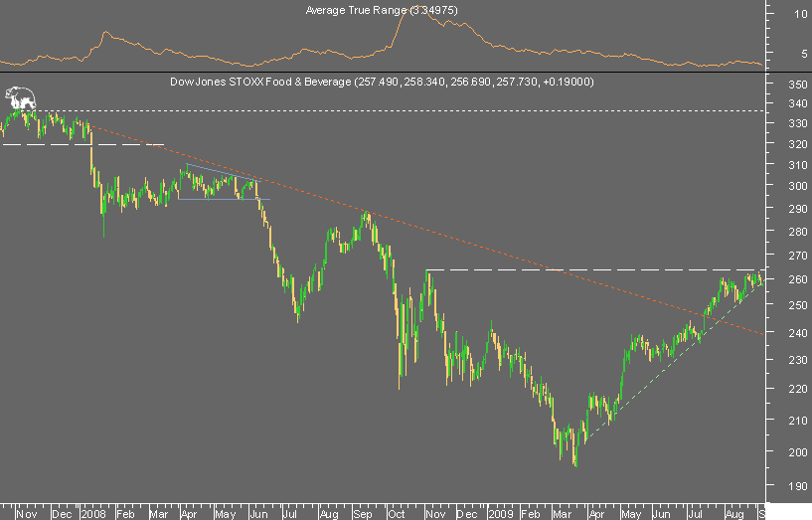Click the 2009 year label on time axis

point(500,514)
